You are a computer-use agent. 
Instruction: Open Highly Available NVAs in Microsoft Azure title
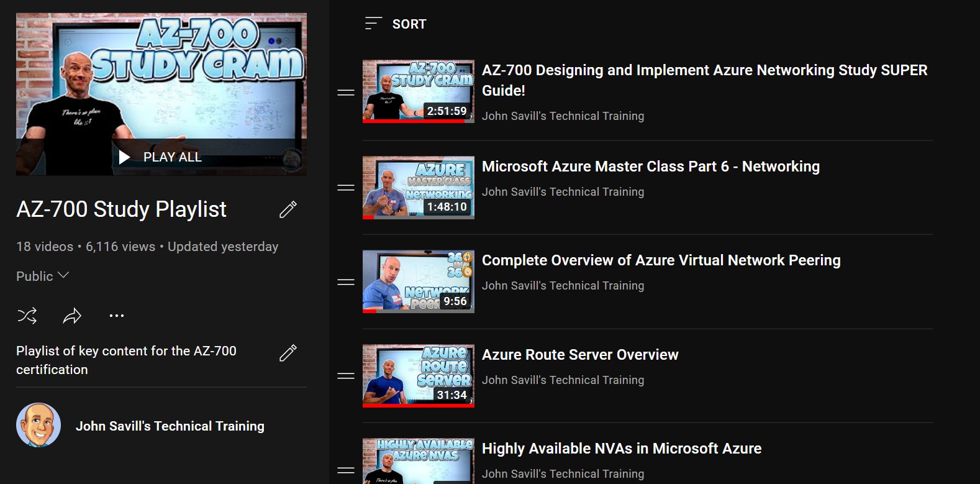coord(622,449)
